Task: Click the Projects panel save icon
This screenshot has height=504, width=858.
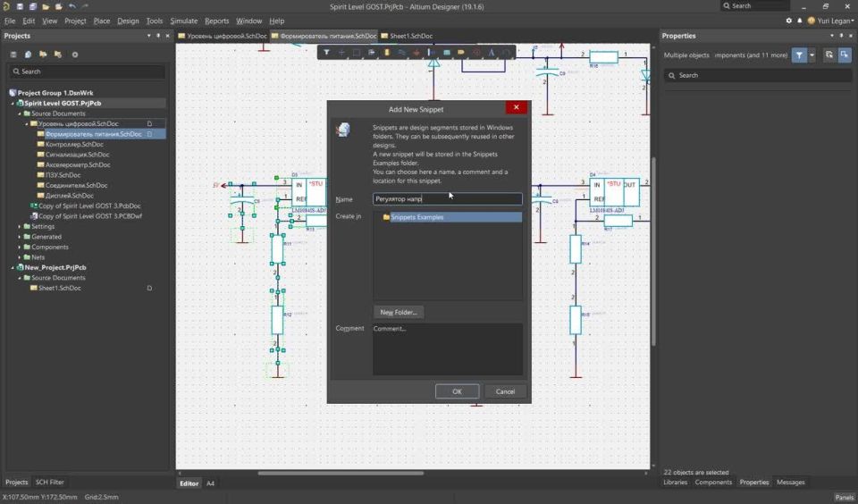Action: point(13,55)
